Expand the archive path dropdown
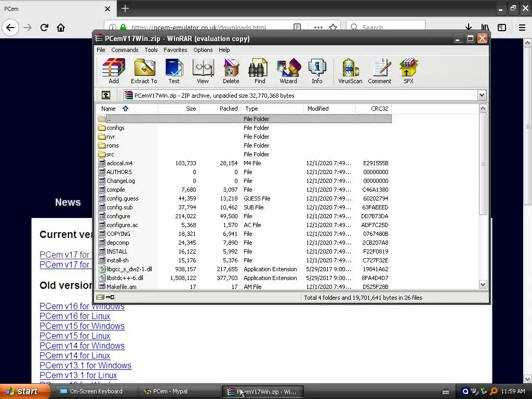This screenshot has width=532, height=399. (x=482, y=96)
